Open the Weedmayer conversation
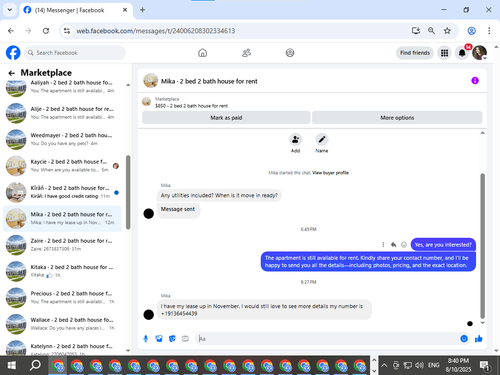The image size is (500, 375). pyautogui.click(x=62, y=139)
